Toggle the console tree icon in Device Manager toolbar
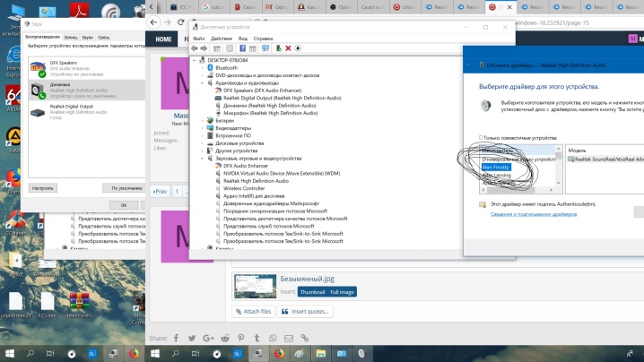 click(217, 48)
